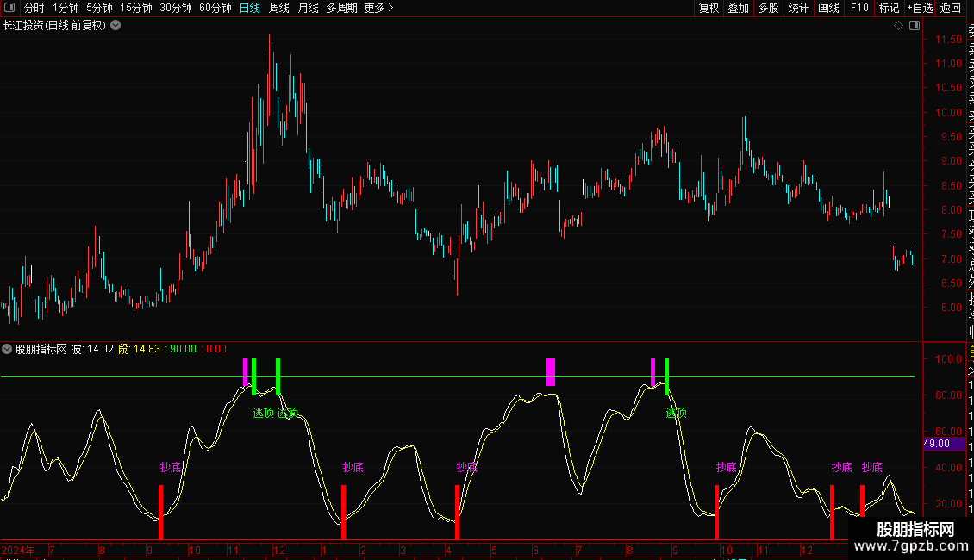Open F10 company info

(x=859, y=8)
